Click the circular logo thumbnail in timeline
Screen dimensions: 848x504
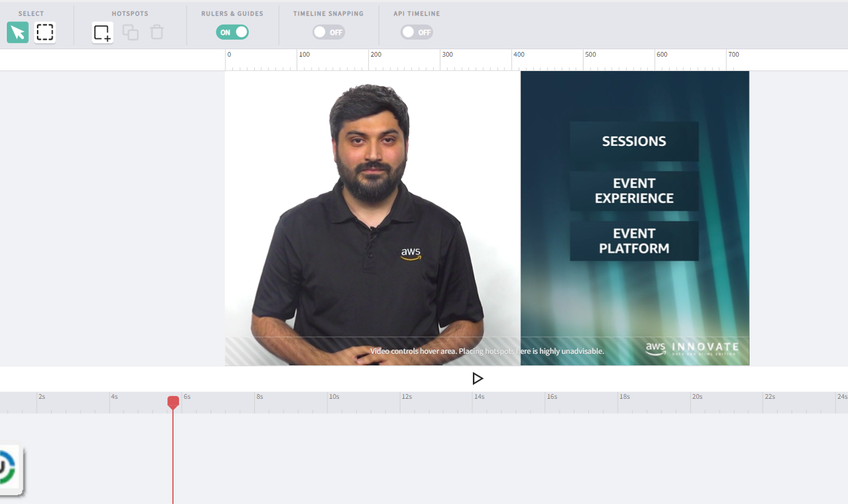(x=10, y=470)
